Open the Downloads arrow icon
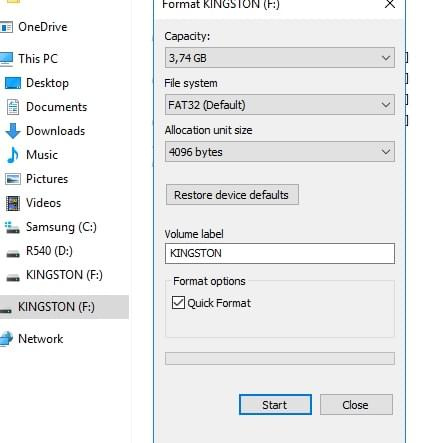425x443 pixels. (13, 131)
